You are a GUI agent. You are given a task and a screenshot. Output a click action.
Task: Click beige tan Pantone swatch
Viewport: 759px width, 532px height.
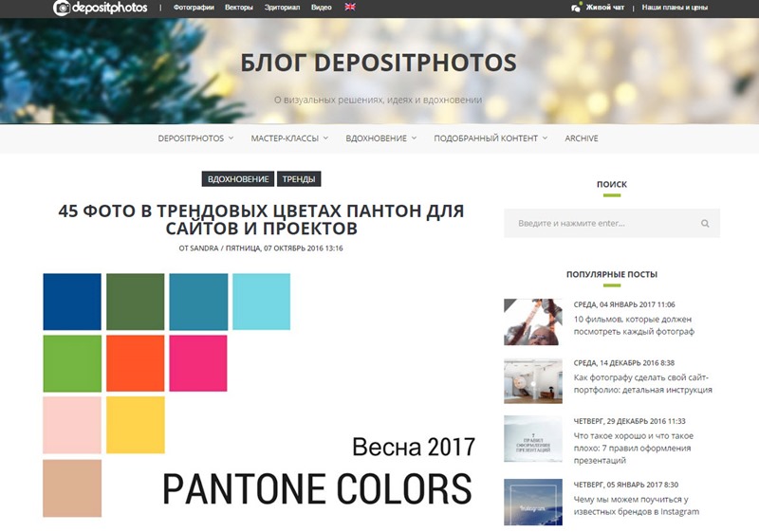click(72, 488)
